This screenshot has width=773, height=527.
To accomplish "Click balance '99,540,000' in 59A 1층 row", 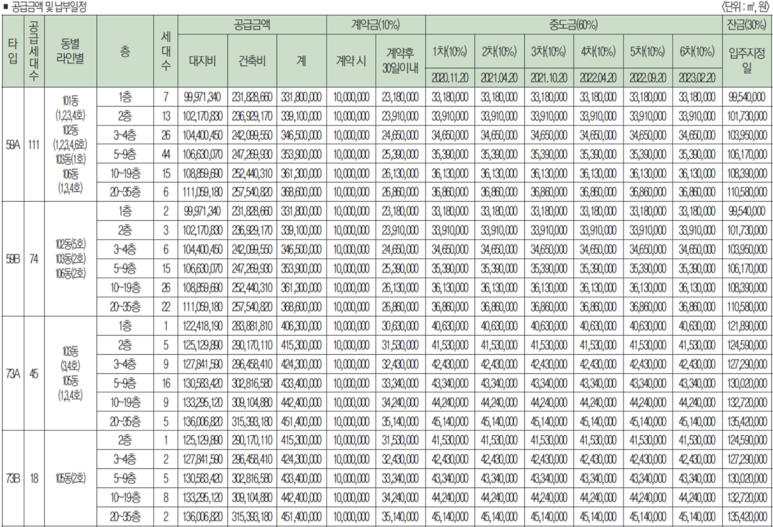I will (x=747, y=98).
